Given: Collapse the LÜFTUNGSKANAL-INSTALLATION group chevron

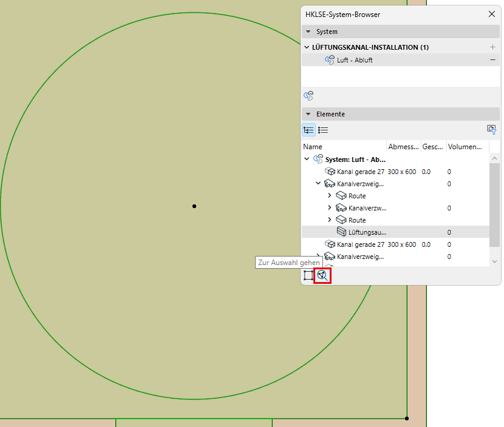Looking at the screenshot, I should click(306, 47).
